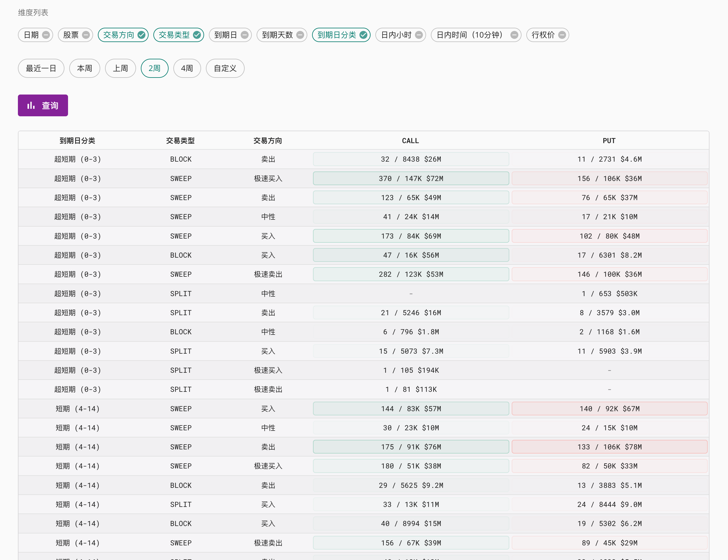Click CALL cell 1 / 81 $113K
The width and height of the screenshot is (728, 560).
coord(411,389)
